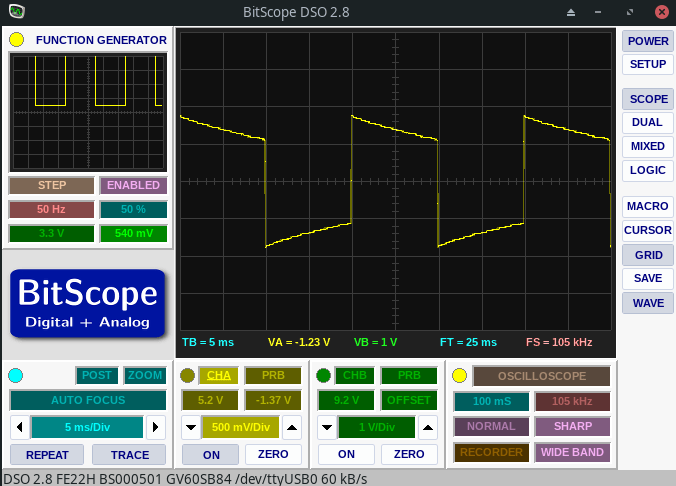Click channel A -1.37 V offset value
This screenshot has width=676, height=486.
[x=273, y=400]
